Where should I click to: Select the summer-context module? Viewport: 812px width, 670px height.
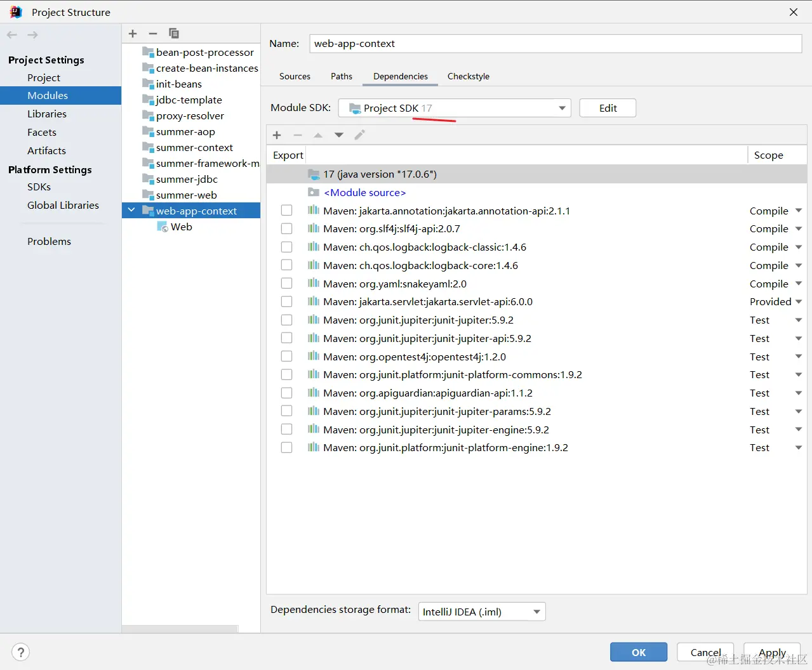194,147
